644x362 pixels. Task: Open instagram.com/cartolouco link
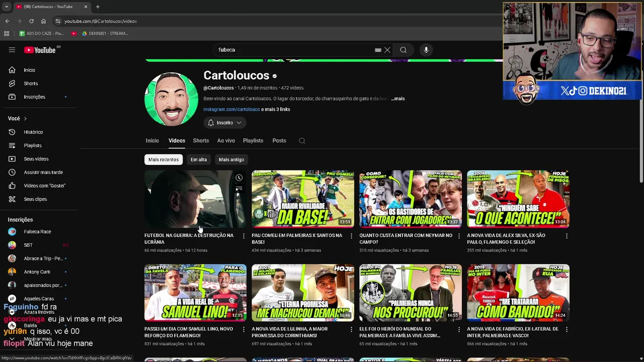[231, 109]
